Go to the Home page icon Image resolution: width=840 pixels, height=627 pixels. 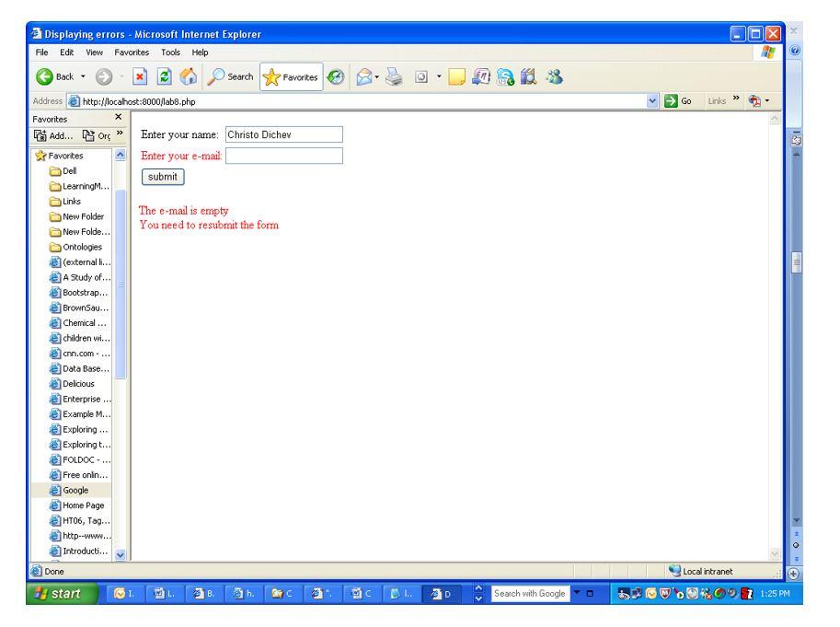[188, 77]
